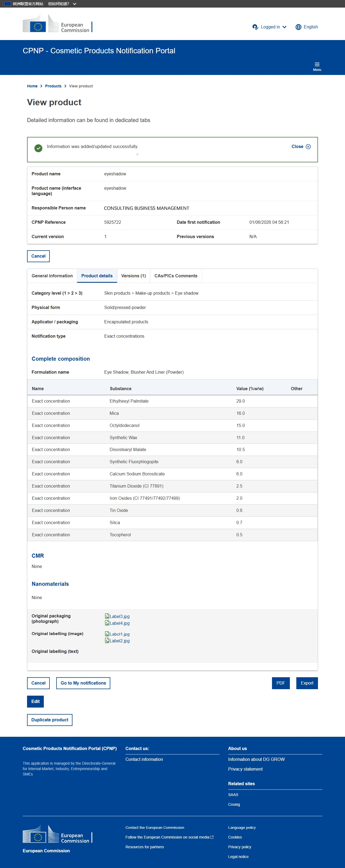Click the Label3.jpg file icon

tap(107, 616)
